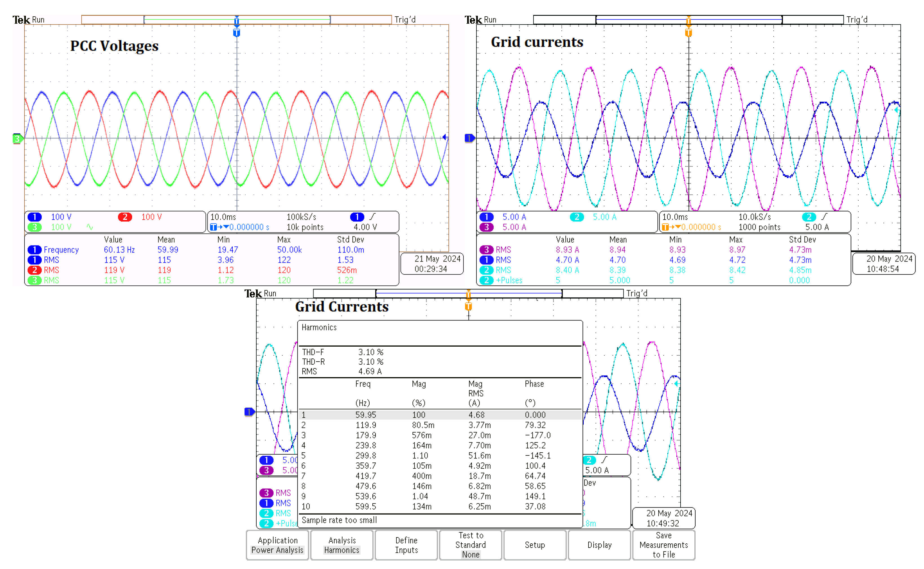The height and width of the screenshot is (569, 924).
Task: Click cyan +Pulses measurement badge
Action: coord(486,280)
